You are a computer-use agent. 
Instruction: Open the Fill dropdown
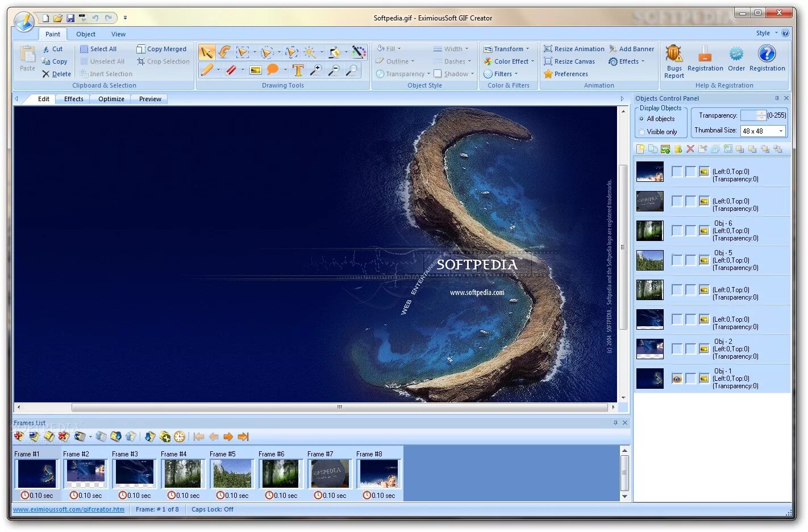(389, 49)
